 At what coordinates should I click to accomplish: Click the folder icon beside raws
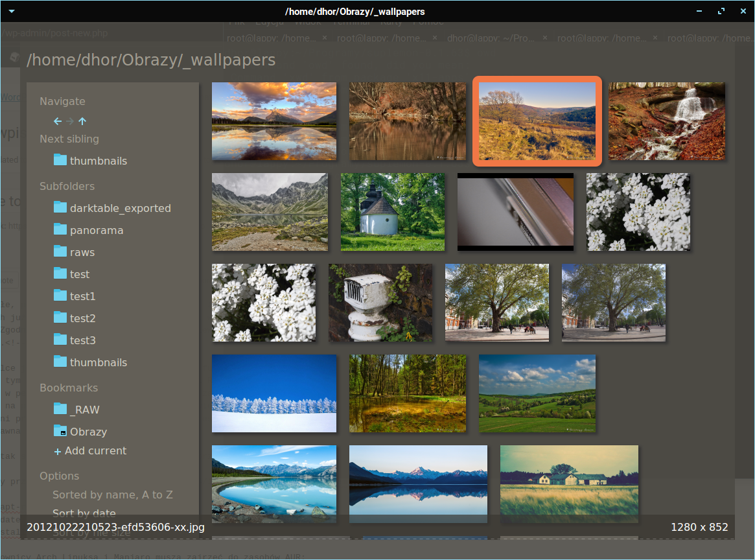click(x=60, y=251)
